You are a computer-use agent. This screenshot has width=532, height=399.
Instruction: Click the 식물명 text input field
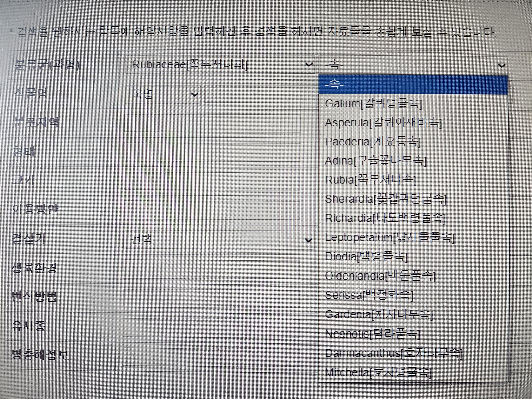[261, 94]
